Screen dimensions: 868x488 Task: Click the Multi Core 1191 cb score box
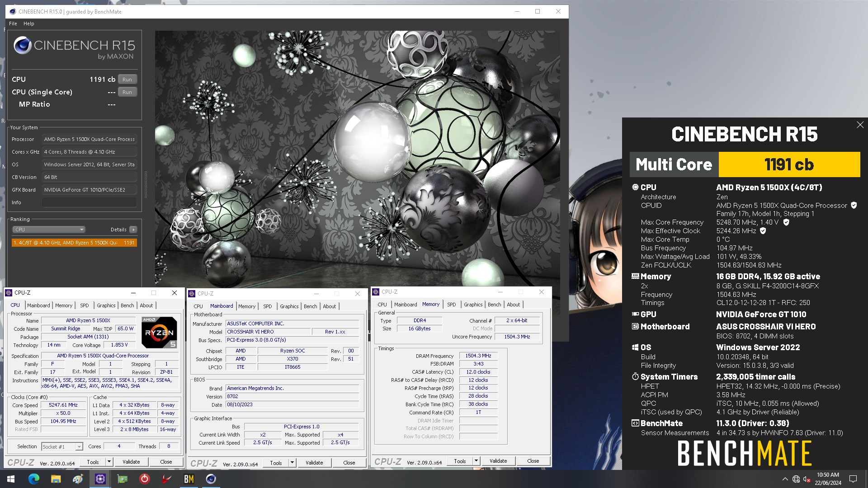coord(789,164)
